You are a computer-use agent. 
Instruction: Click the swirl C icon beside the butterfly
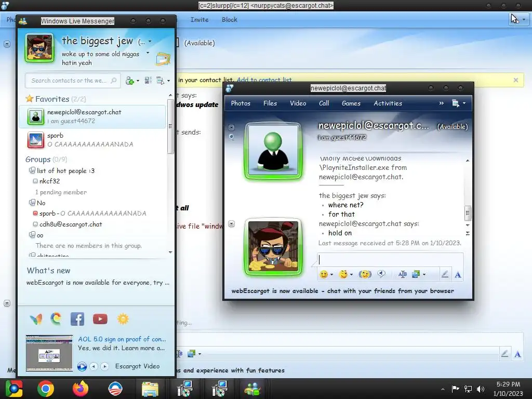[56, 319]
